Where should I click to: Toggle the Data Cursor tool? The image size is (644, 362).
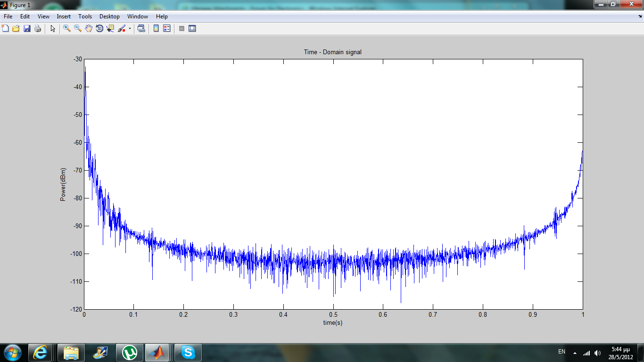point(110,29)
